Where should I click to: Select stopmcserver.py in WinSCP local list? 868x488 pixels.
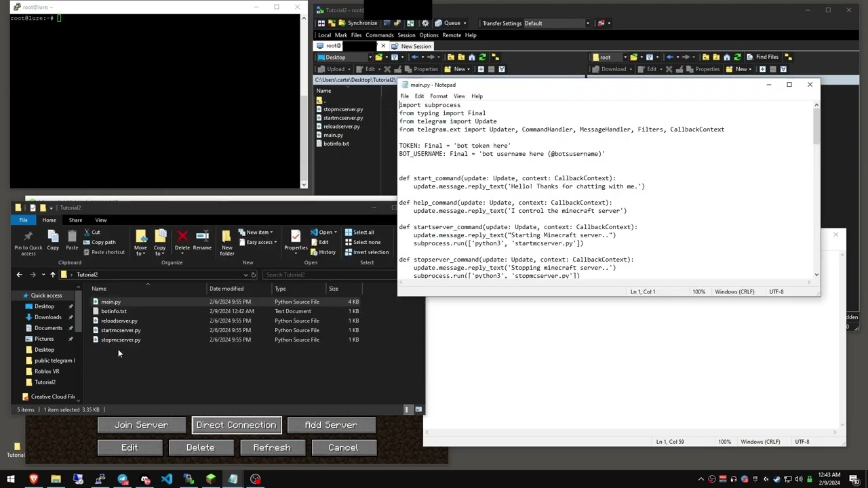pos(342,109)
